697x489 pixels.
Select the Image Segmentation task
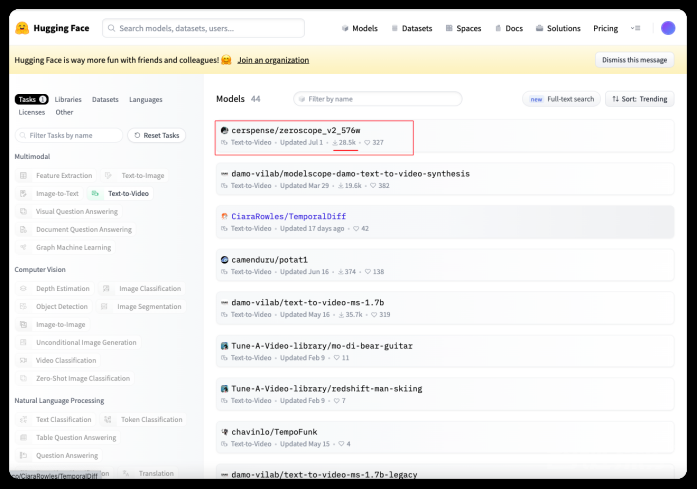coord(141,306)
